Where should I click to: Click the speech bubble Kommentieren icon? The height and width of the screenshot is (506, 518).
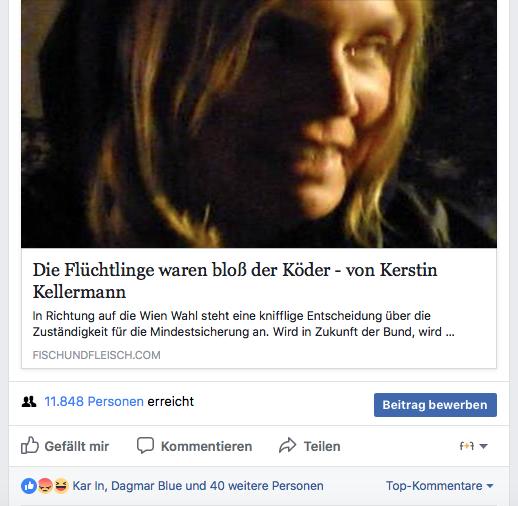(x=145, y=445)
